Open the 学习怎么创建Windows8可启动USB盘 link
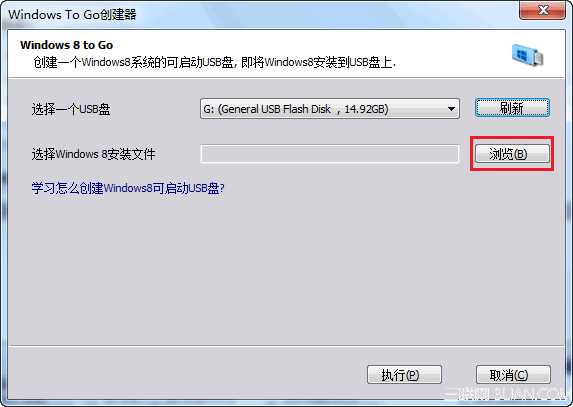This screenshot has width=573, height=407. [x=128, y=188]
